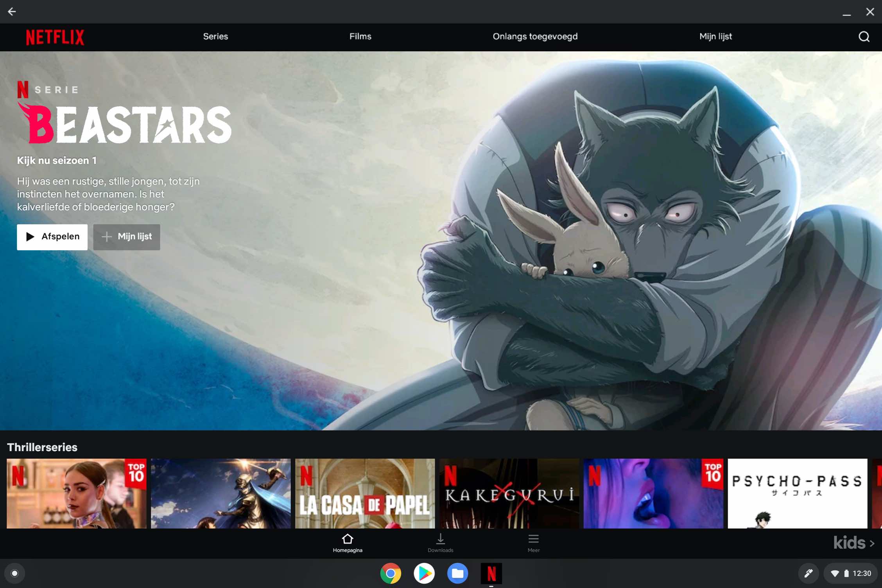This screenshot has width=882, height=588.
Task: Click the Thrillerseries row heading
Action: tap(42, 447)
